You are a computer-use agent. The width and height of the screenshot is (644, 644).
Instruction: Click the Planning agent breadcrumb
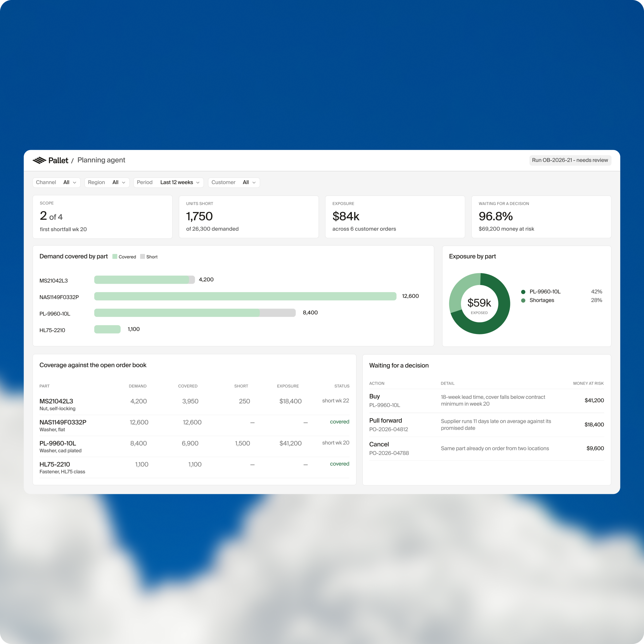101,160
